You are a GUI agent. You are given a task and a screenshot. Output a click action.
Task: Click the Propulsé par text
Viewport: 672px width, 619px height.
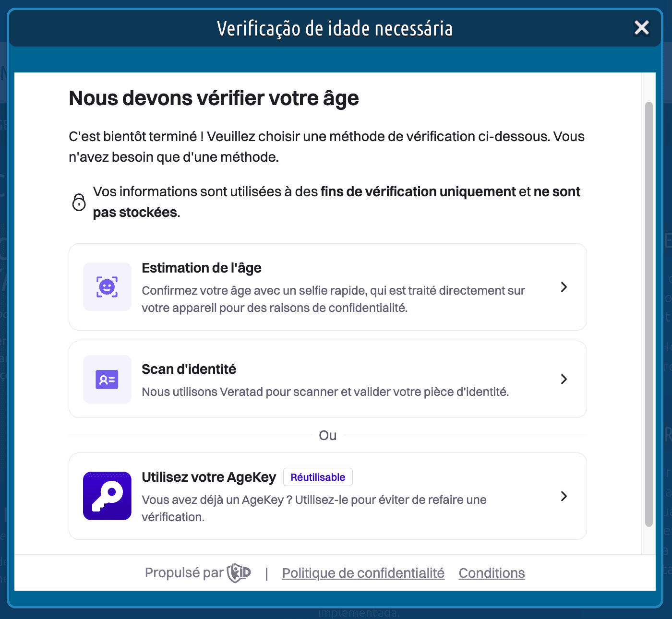pyautogui.click(x=184, y=572)
